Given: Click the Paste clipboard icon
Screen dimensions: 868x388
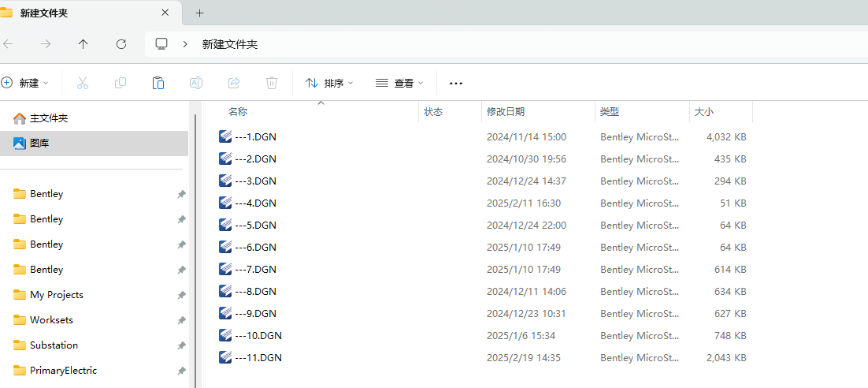Looking at the screenshot, I should pos(158,83).
